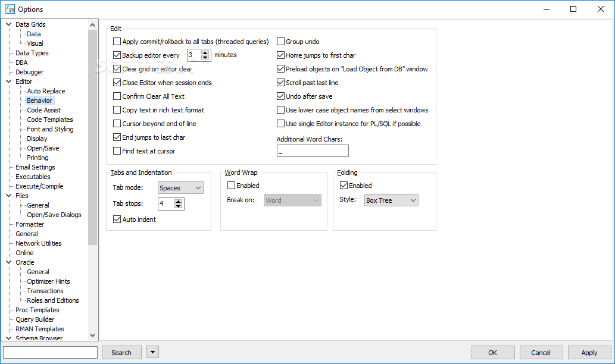
Task: Click the tree scrollbar up arrow
Action: pos(92,25)
